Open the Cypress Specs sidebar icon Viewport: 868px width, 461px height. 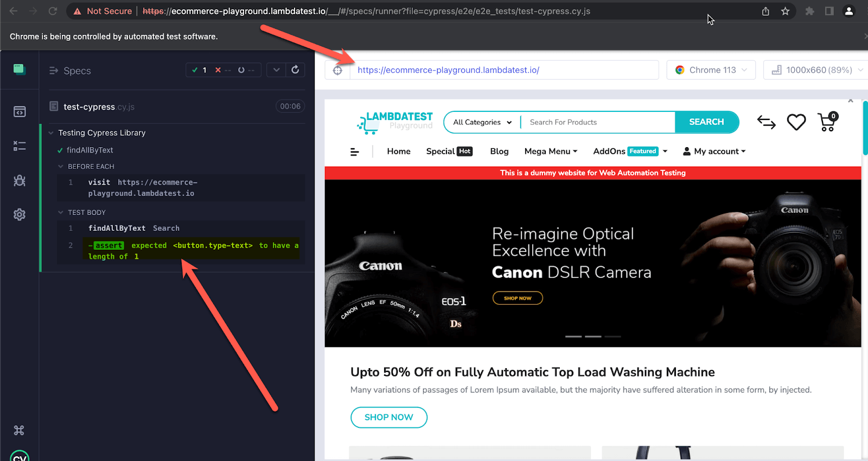coord(20,112)
